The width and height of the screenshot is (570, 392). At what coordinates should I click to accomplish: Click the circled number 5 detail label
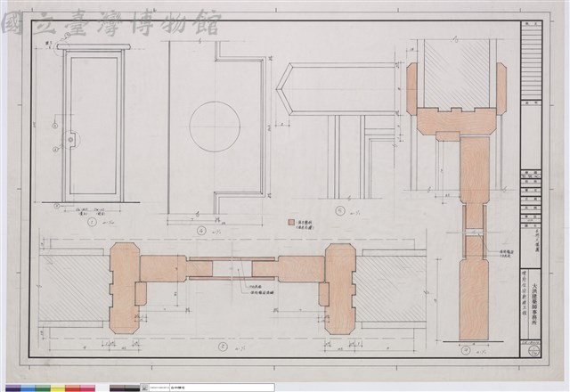340,211
